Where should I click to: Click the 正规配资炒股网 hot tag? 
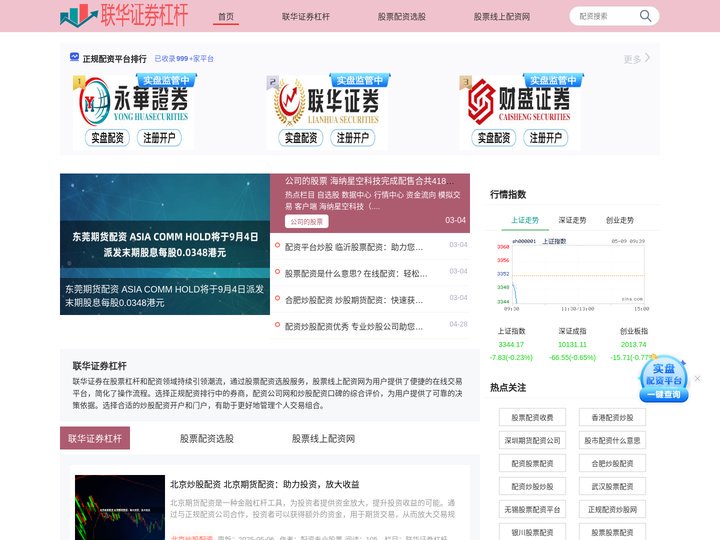612,509
